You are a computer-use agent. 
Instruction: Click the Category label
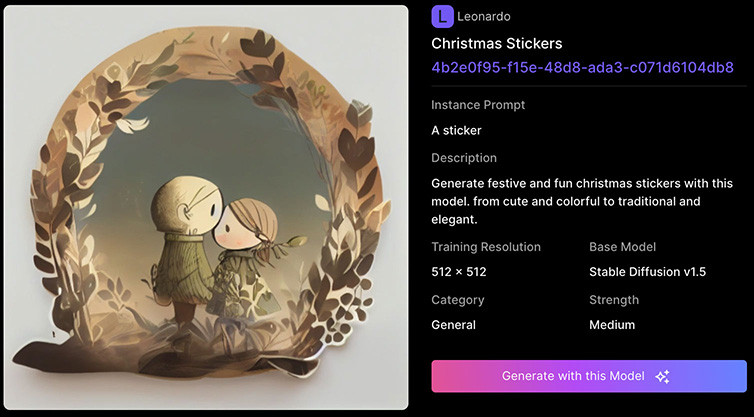tap(458, 300)
